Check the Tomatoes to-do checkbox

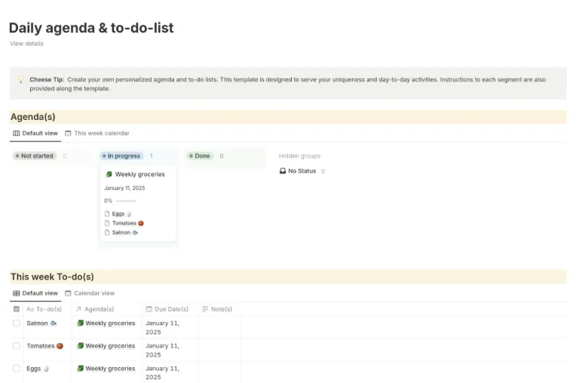point(16,346)
